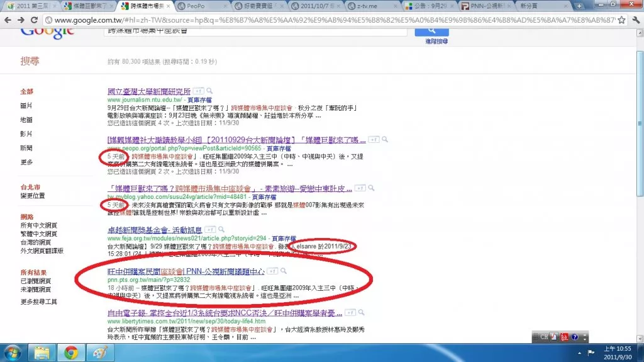Click +1 next to 國立臺灣大學新聞研究所 result
Viewport: 644px width, 362px height.
pyautogui.click(x=199, y=91)
